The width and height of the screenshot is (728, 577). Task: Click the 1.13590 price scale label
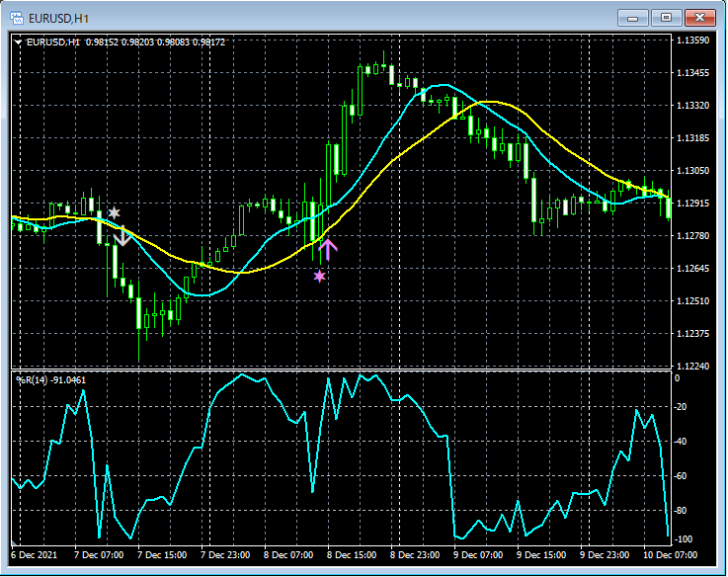pyautogui.click(x=693, y=41)
